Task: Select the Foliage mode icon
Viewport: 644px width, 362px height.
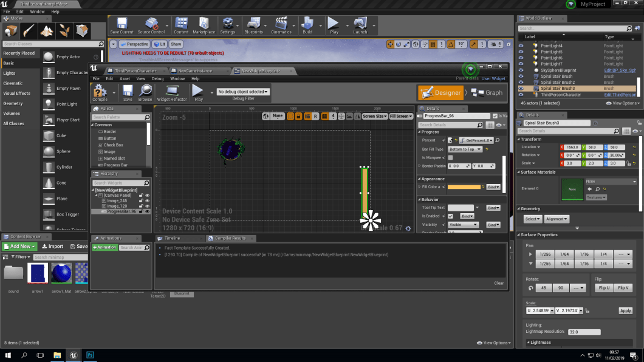Action: pyautogui.click(x=64, y=31)
